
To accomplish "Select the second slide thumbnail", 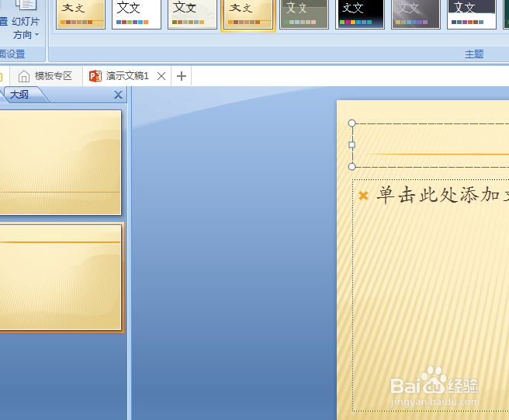I will pos(61,277).
